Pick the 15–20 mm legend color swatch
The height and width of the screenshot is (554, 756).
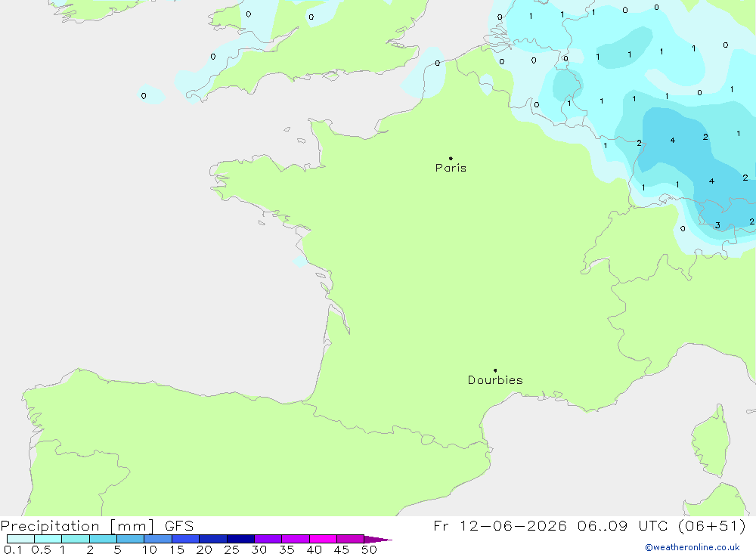point(186,539)
